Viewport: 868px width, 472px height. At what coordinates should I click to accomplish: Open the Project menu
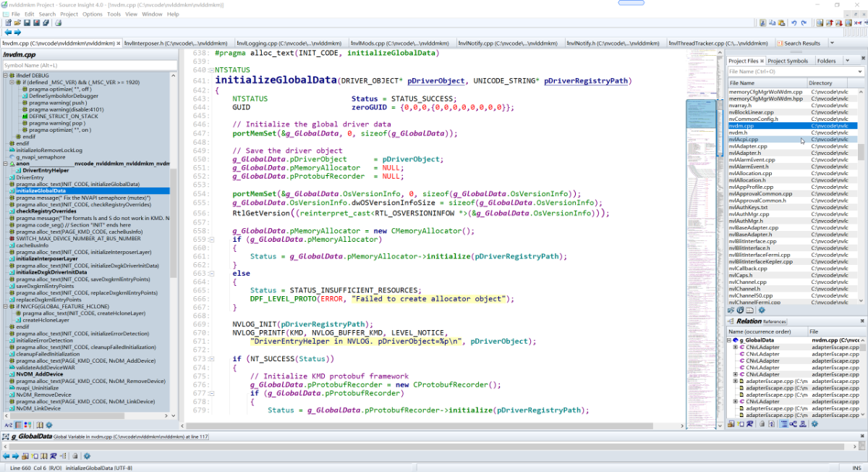[x=69, y=14]
